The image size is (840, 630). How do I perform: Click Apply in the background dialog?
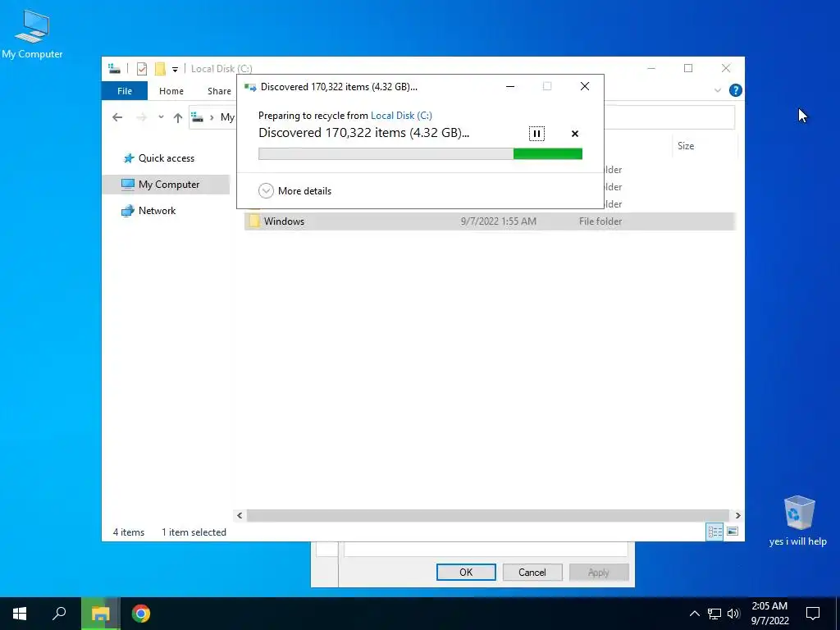point(598,572)
